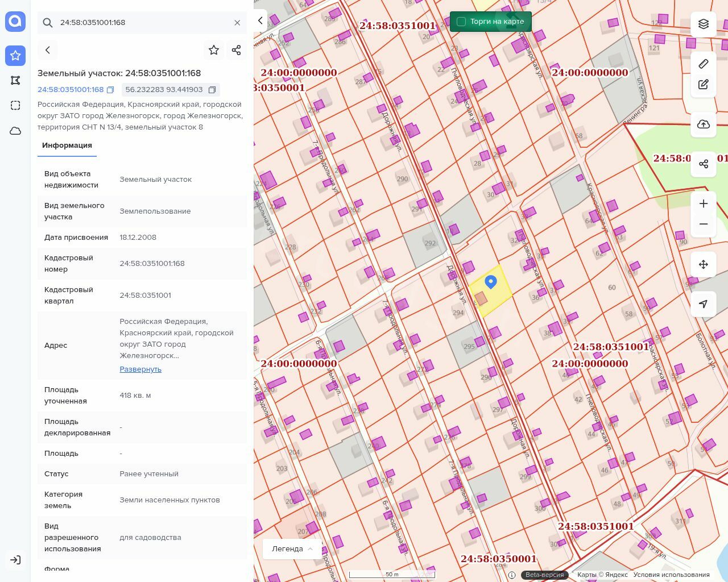
Task: Add parcel to favorites with star
Action: 214,50
